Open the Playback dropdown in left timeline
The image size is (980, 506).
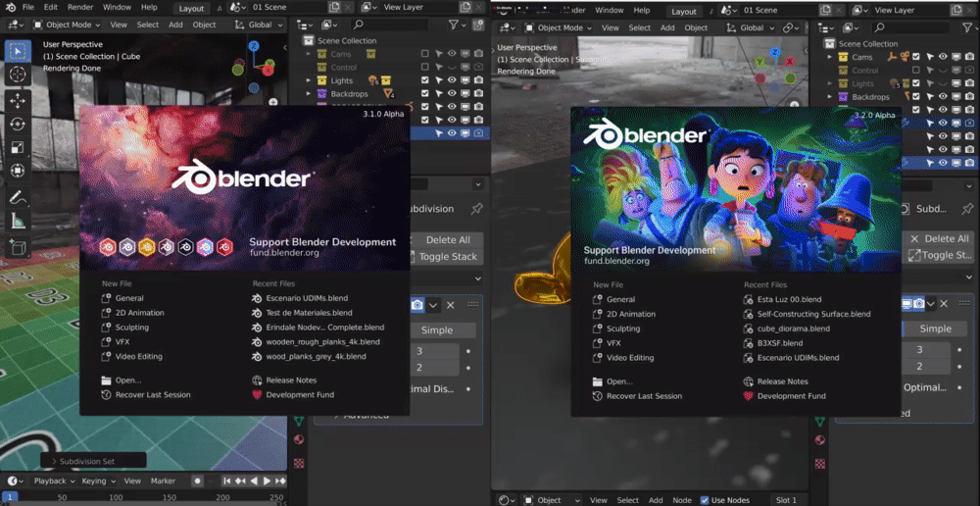point(54,481)
